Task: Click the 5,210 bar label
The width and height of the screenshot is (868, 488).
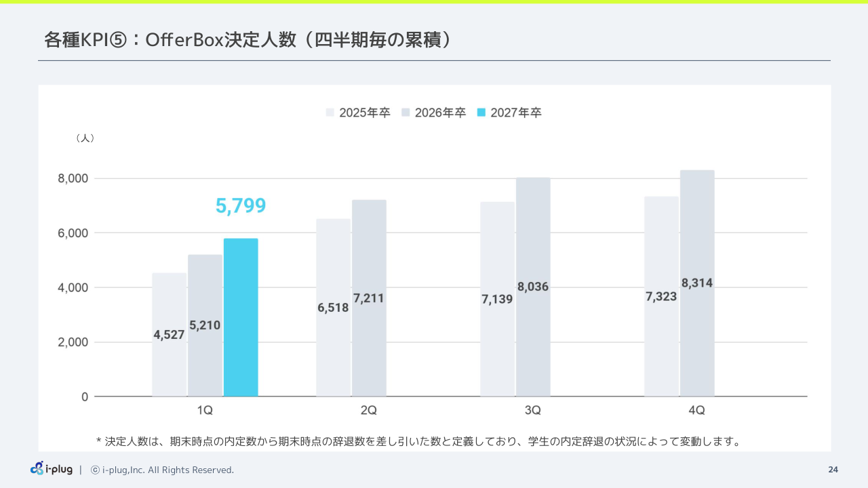Action: (205, 325)
